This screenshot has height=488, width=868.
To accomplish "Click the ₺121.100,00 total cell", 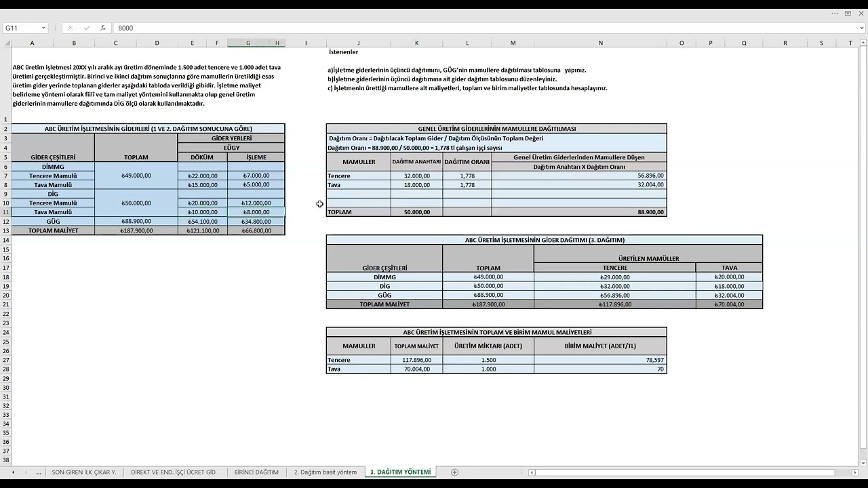I will (x=202, y=230).
